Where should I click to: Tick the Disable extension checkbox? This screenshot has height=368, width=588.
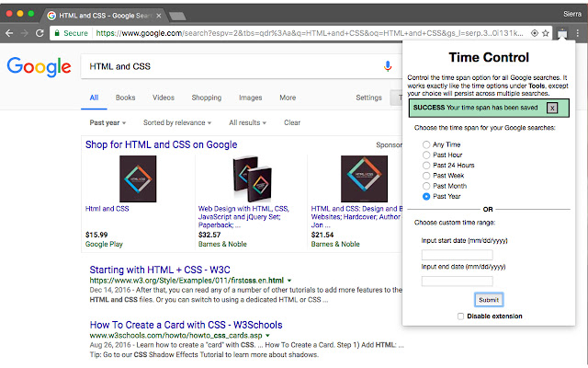(460, 316)
